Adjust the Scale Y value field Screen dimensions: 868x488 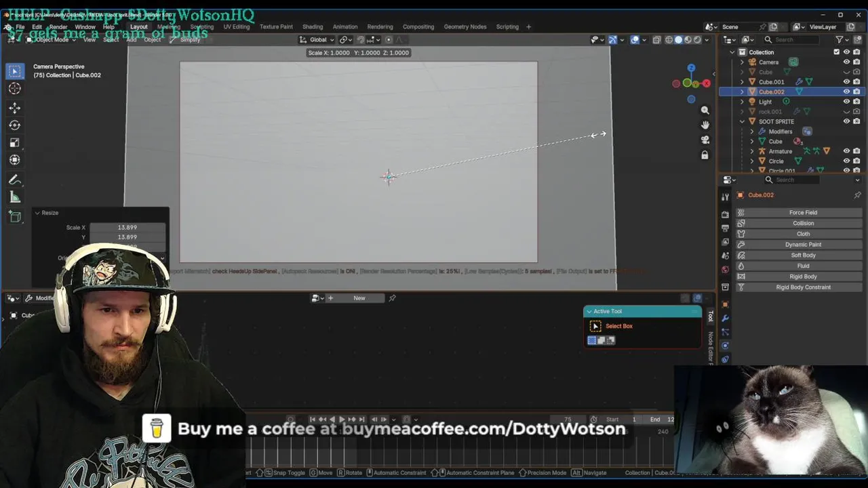127,237
